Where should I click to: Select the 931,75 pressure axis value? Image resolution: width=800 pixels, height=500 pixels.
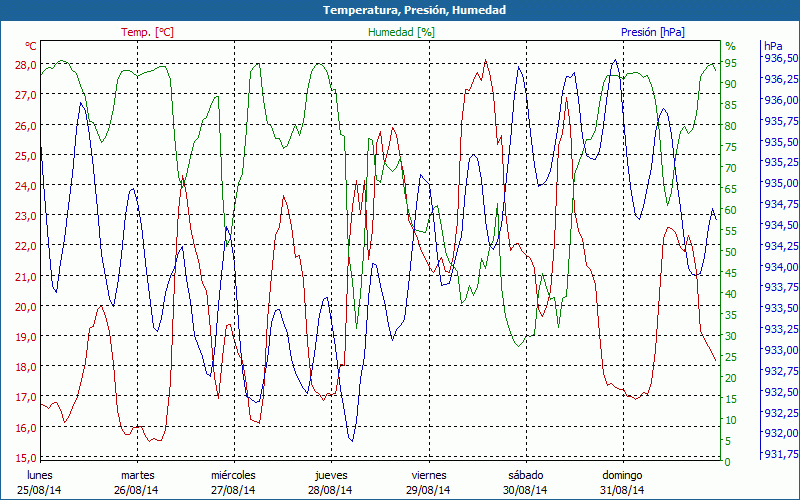(x=781, y=454)
